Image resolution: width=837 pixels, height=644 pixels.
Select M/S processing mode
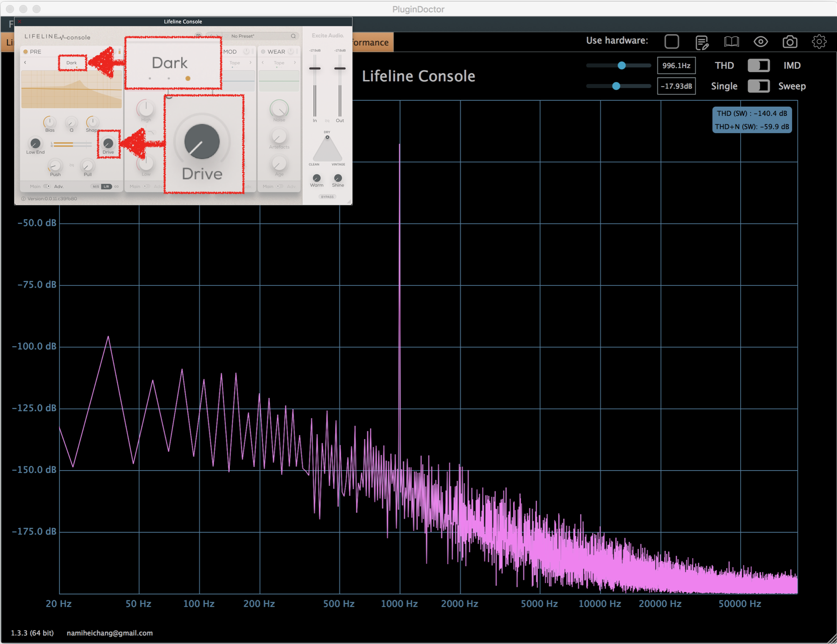pyautogui.click(x=96, y=187)
